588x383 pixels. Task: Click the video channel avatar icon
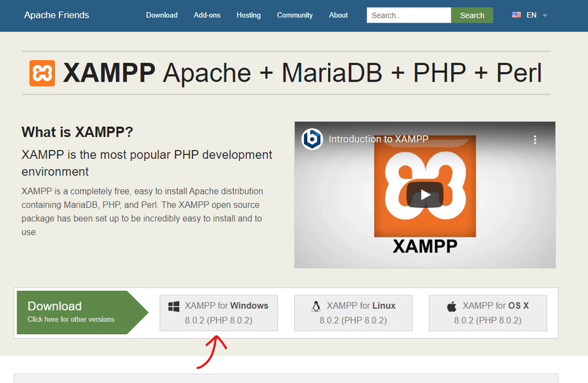click(x=312, y=139)
